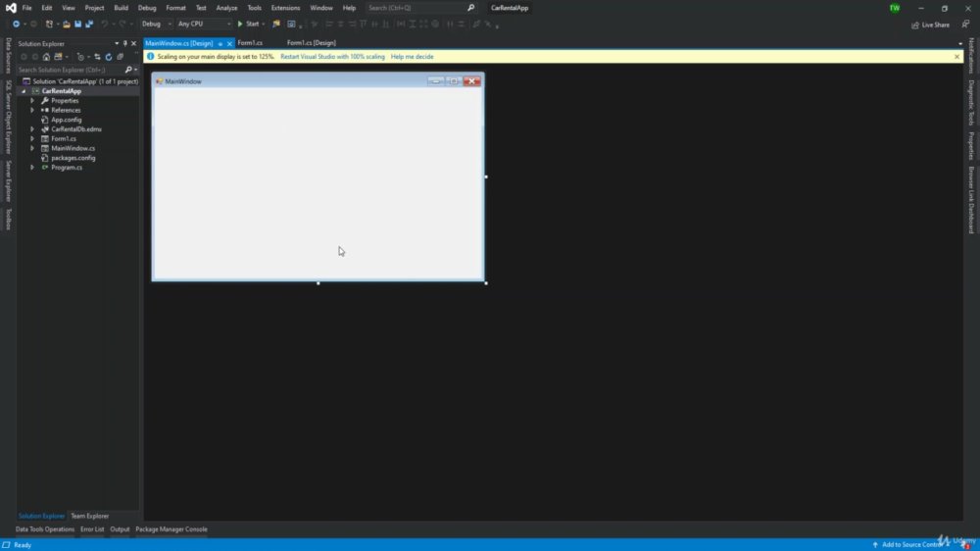Screen dimensions: 980x551
Task: Switch to the Form1.cs tab
Action: click(x=250, y=43)
